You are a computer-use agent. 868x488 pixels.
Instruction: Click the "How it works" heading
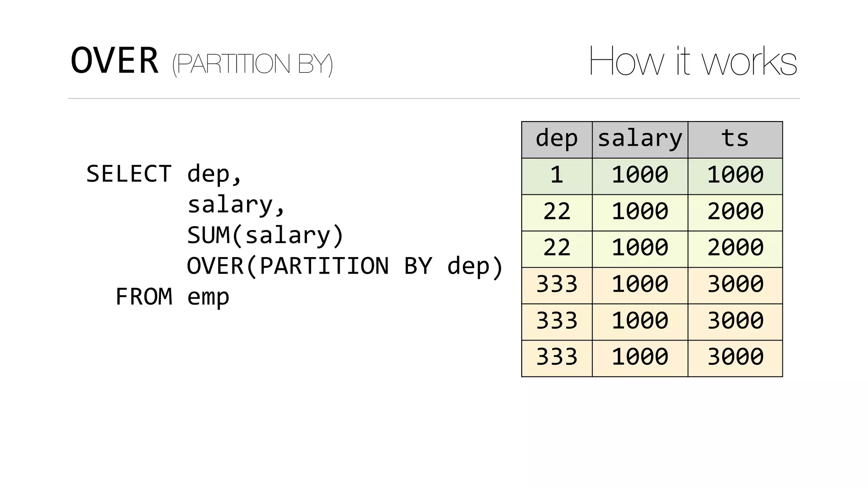pyautogui.click(x=693, y=61)
